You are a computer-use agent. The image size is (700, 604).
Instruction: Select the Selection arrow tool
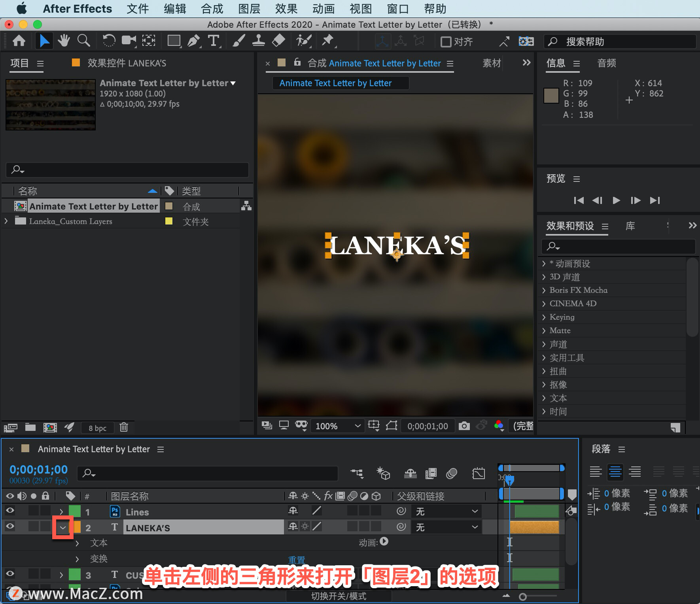[44, 41]
